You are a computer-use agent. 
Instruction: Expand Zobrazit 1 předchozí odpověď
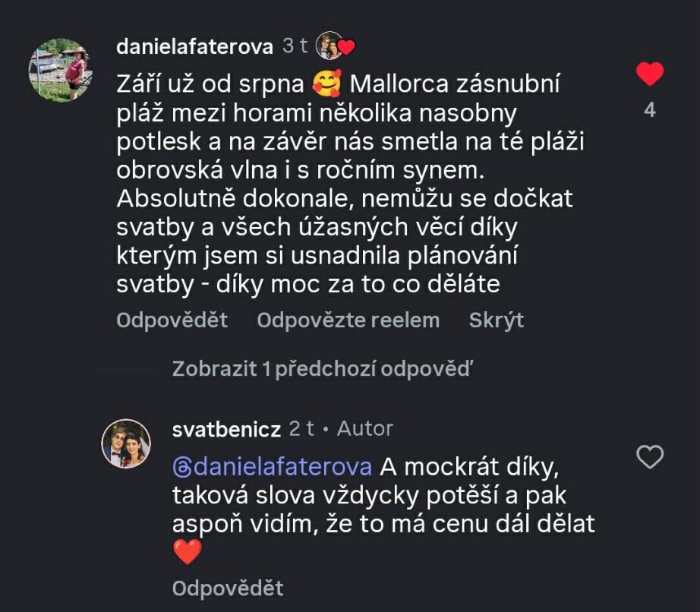point(322,369)
